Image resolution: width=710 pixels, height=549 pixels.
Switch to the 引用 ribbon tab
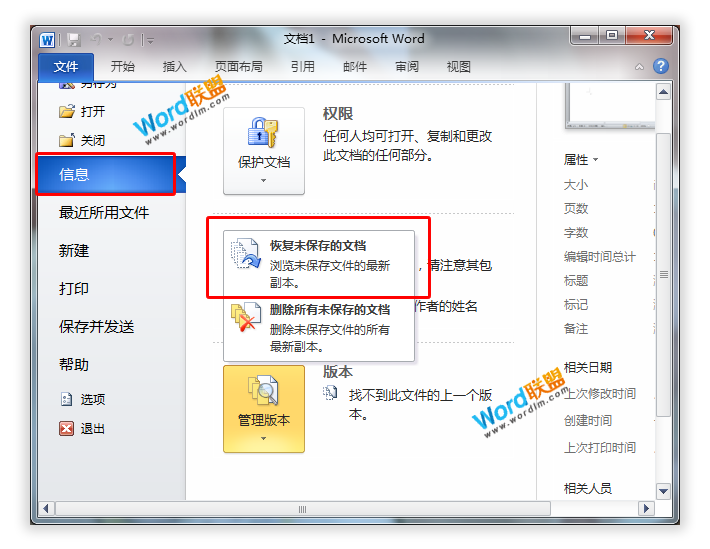(x=302, y=67)
